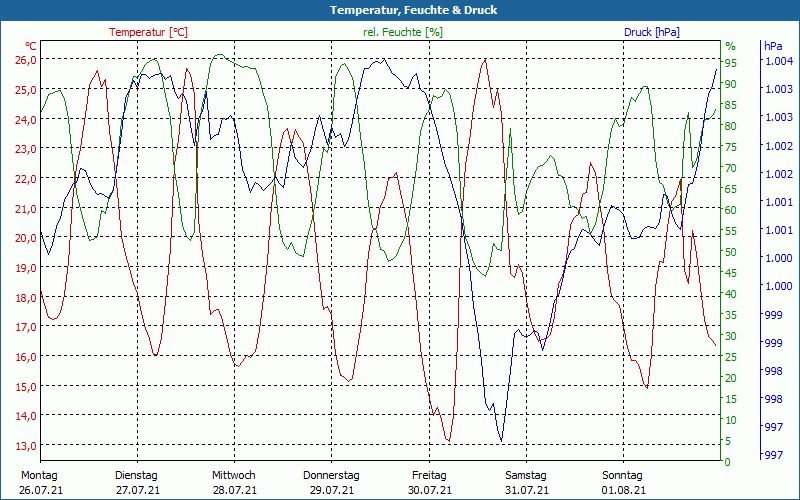Click the date '01.08.21' on the time axis
800x500 pixels.
[x=624, y=490]
